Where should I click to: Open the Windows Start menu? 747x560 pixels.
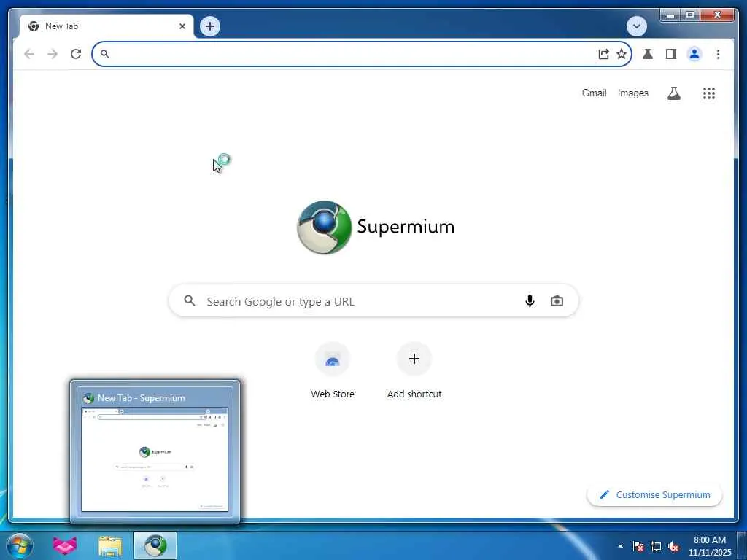[x=20, y=545]
